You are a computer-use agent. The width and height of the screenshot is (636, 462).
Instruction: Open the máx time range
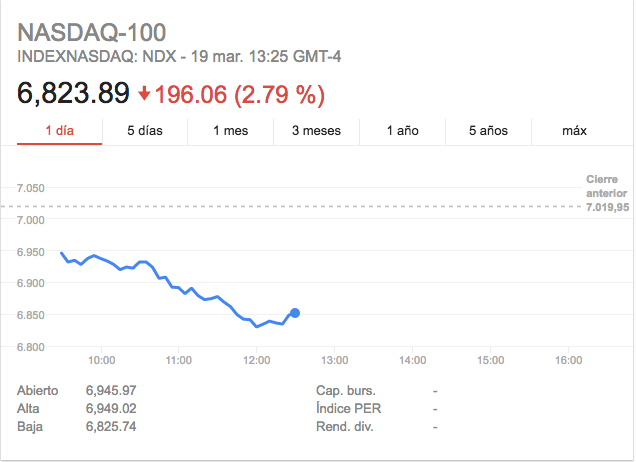[574, 131]
